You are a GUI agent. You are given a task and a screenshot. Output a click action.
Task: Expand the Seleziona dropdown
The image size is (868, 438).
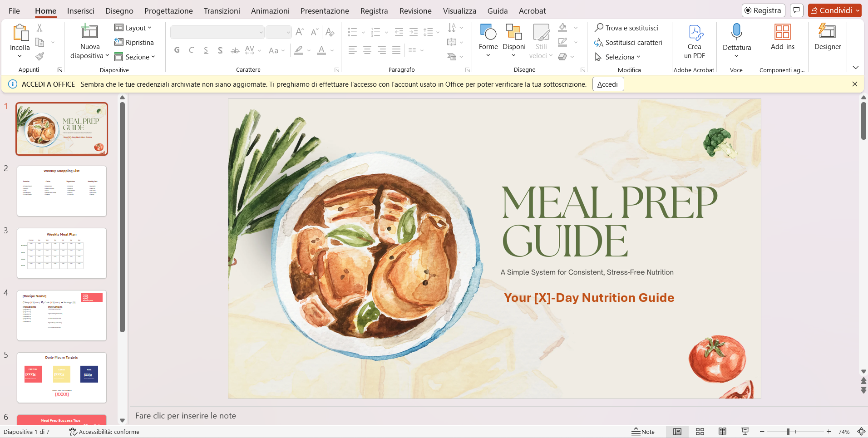click(x=618, y=57)
